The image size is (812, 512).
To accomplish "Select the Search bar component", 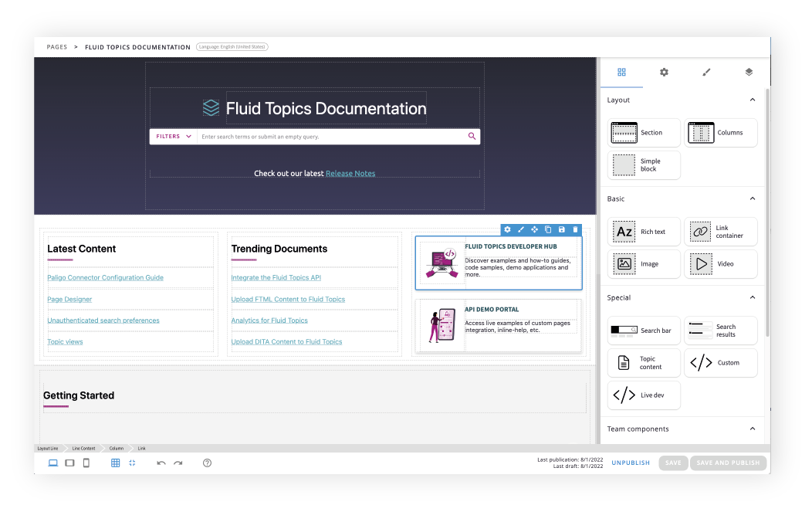I will click(x=644, y=331).
